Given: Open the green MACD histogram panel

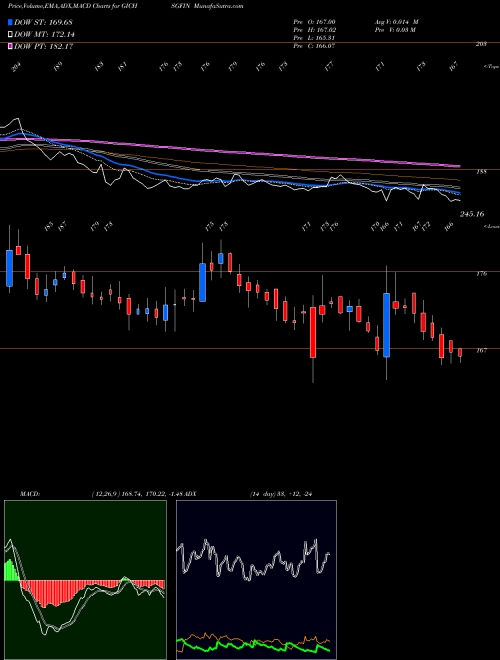Looking at the screenshot, I should pyautogui.click(x=85, y=580).
